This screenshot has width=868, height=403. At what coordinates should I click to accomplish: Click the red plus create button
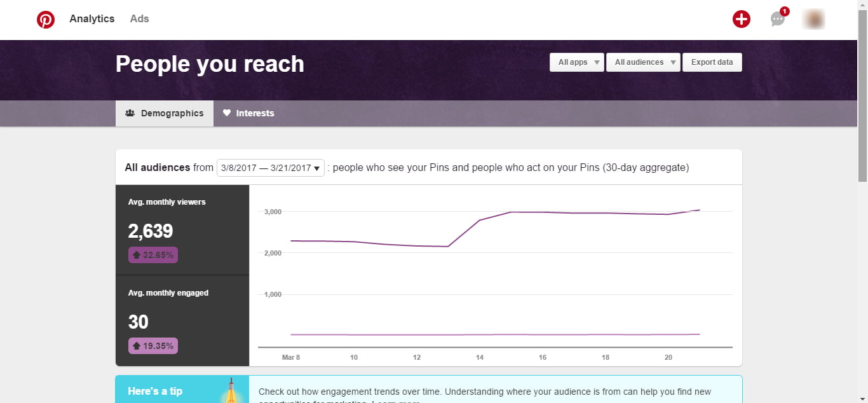click(x=741, y=19)
